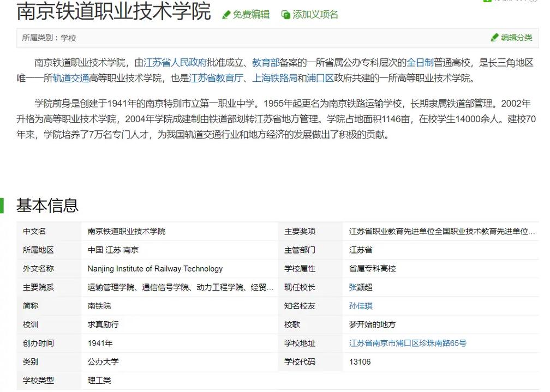Click Nanjing Institute of Railway Technology text

tap(155, 269)
